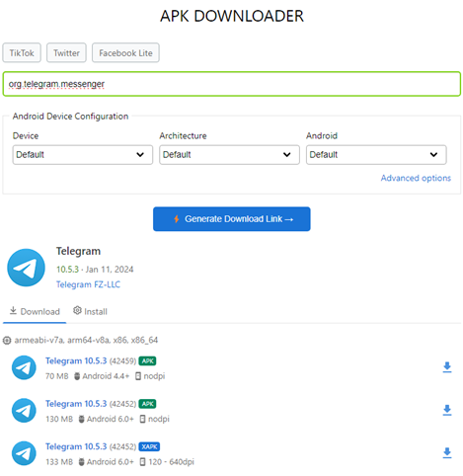Click version text 10.5.3 · Jan 11, 2024
Viewport: 463px width, 476px height.
point(95,270)
